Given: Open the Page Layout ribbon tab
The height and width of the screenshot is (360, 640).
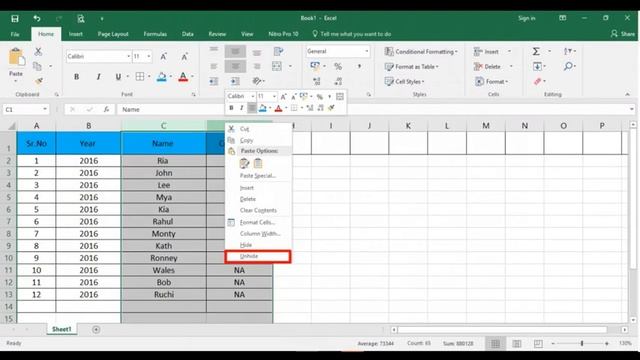Looking at the screenshot, I should tap(113, 34).
